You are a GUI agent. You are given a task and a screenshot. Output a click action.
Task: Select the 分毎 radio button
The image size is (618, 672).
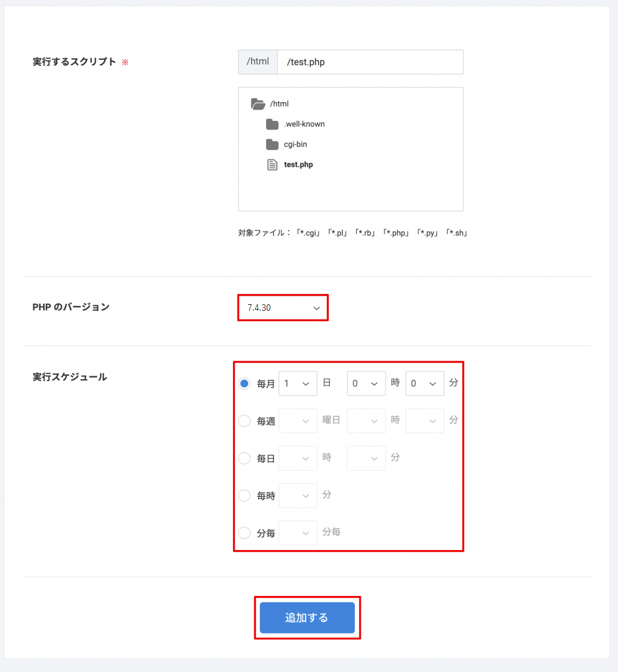point(245,533)
